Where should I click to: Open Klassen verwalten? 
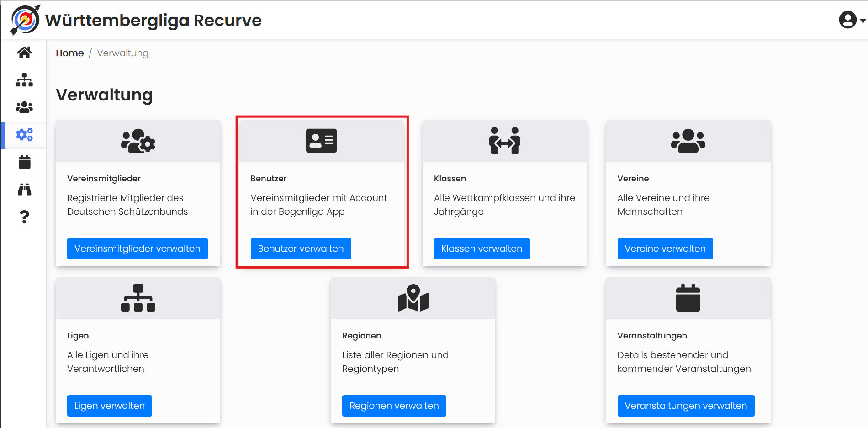tap(482, 248)
